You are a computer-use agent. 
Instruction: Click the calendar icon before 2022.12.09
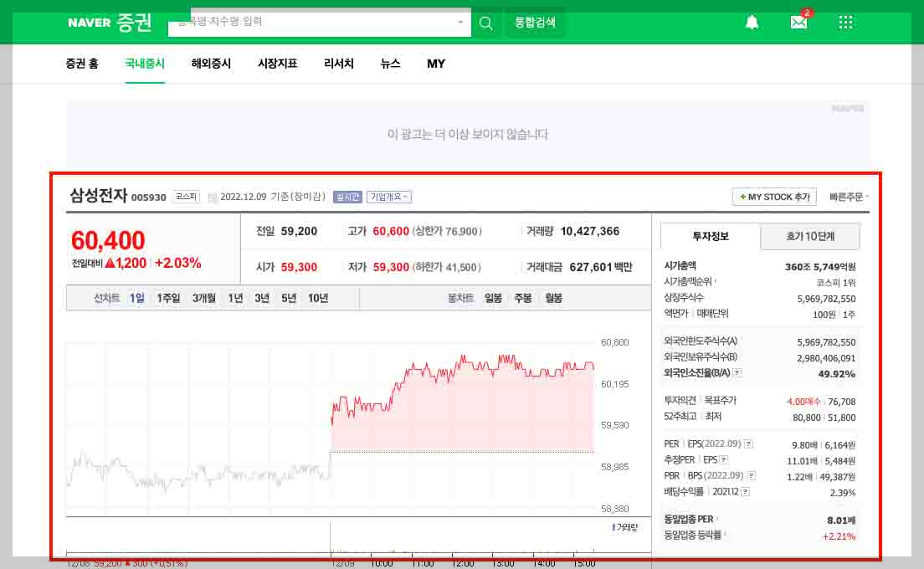(x=212, y=197)
